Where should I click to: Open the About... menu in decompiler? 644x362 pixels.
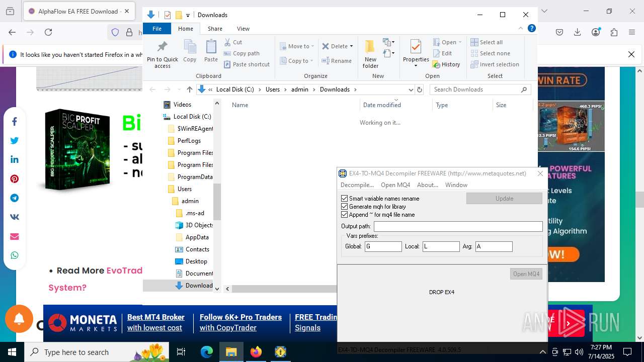point(428,185)
